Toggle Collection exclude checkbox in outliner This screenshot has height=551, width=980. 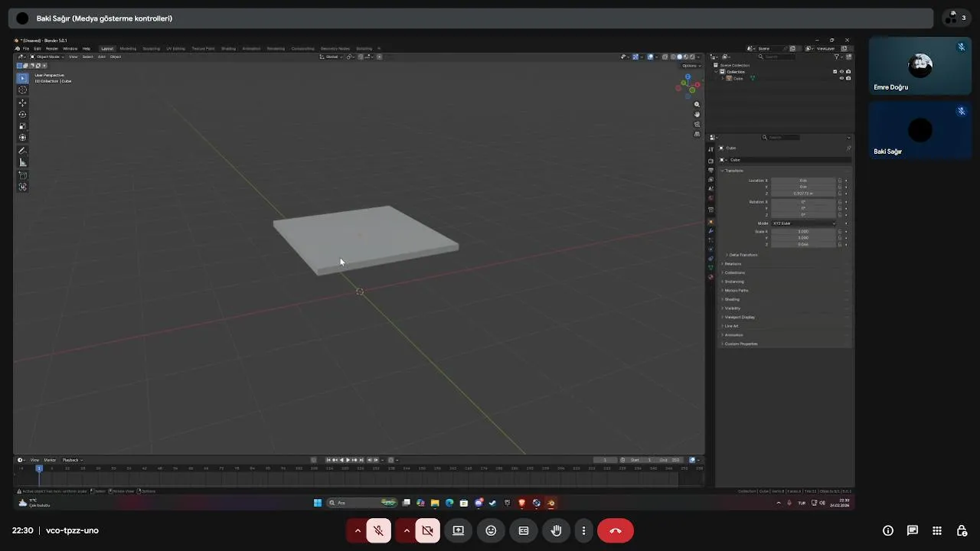(x=835, y=71)
